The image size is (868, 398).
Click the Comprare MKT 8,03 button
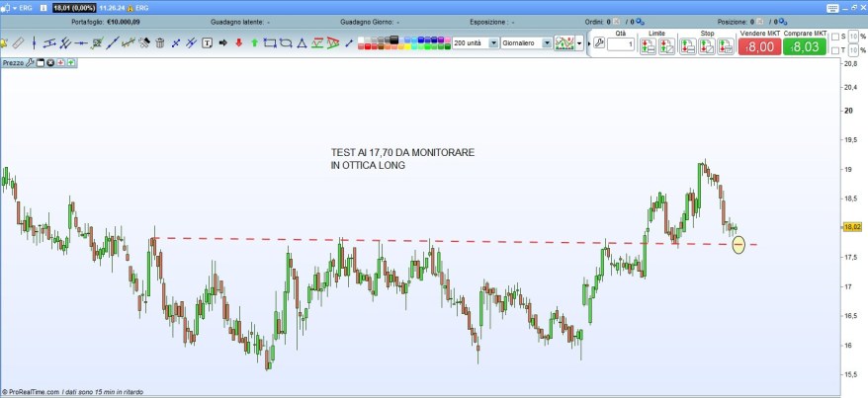pyautogui.click(x=805, y=46)
